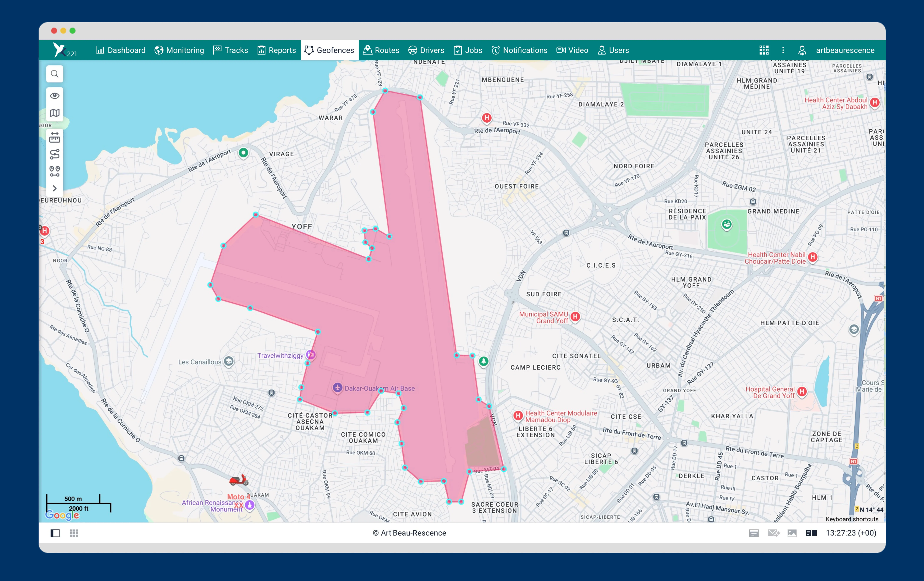Image resolution: width=924 pixels, height=581 pixels.
Task: Click the footer grid layout icon
Action: (74, 533)
